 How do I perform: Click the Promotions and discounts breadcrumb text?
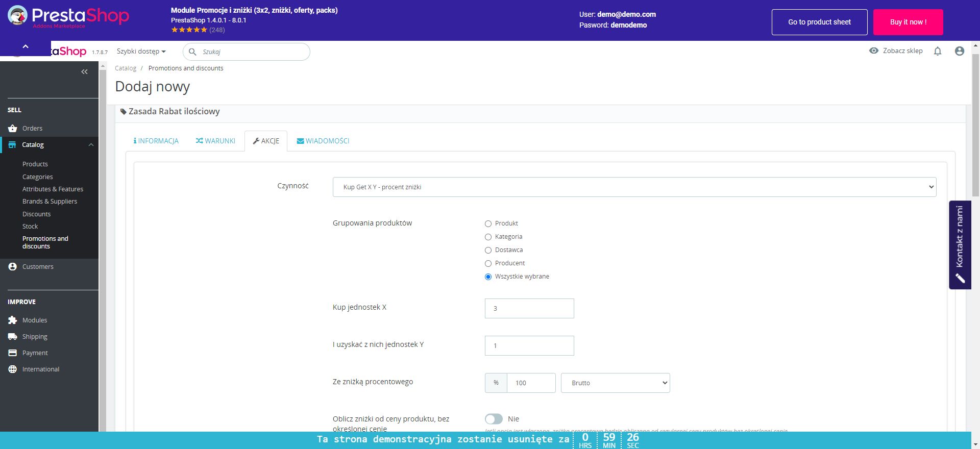click(x=186, y=68)
